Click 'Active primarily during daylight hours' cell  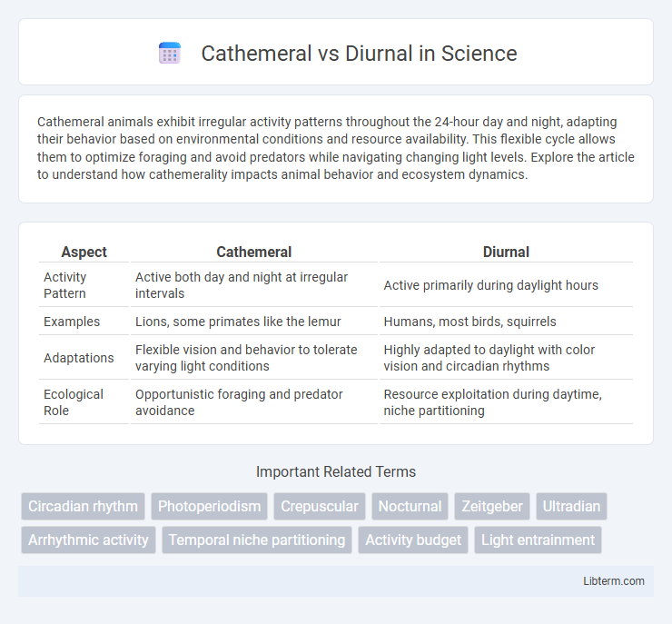point(506,285)
